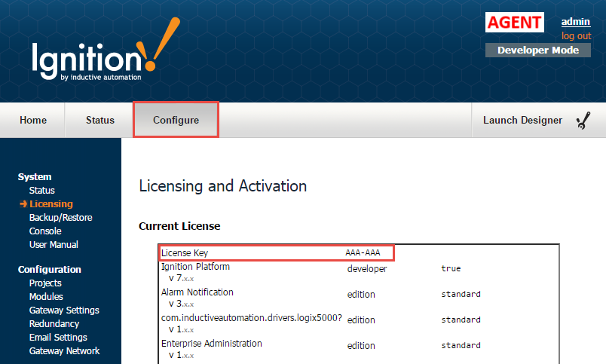Click the logix5000 driver row label
Image resolution: width=606 pixels, height=364 pixels.
click(252, 318)
